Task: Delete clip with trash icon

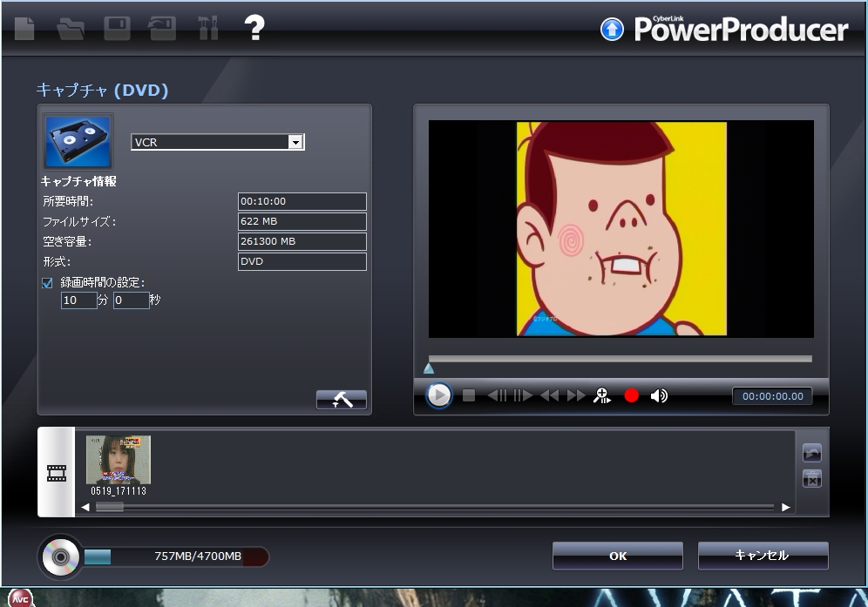Action: (x=812, y=479)
